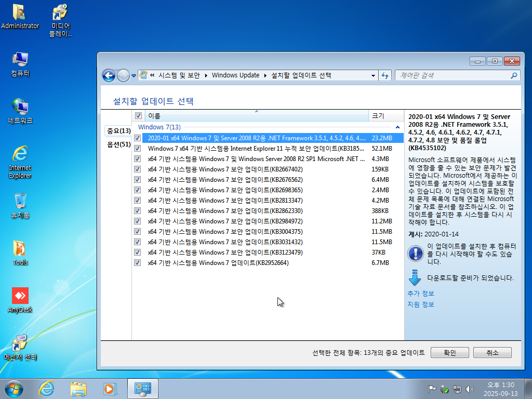Viewport: 532px width, 399px height.
Task: Open the Tools desktop folder
Action: click(x=20, y=253)
